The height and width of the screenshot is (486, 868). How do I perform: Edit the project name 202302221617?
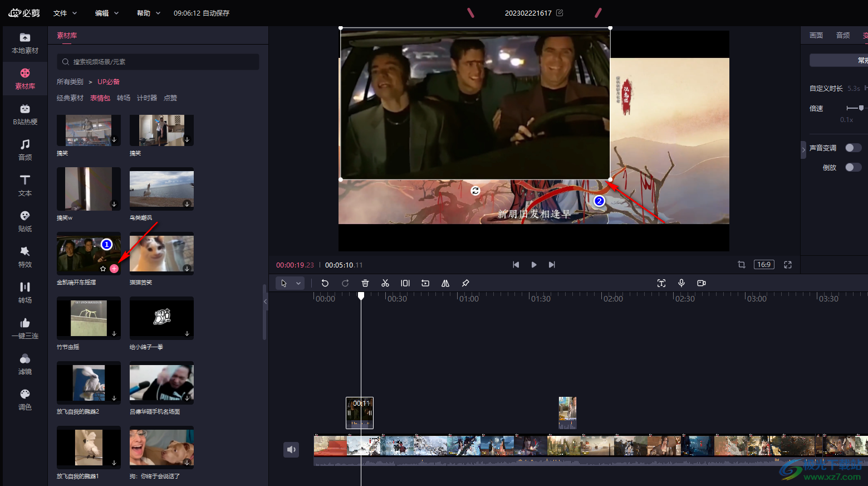click(560, 13)
